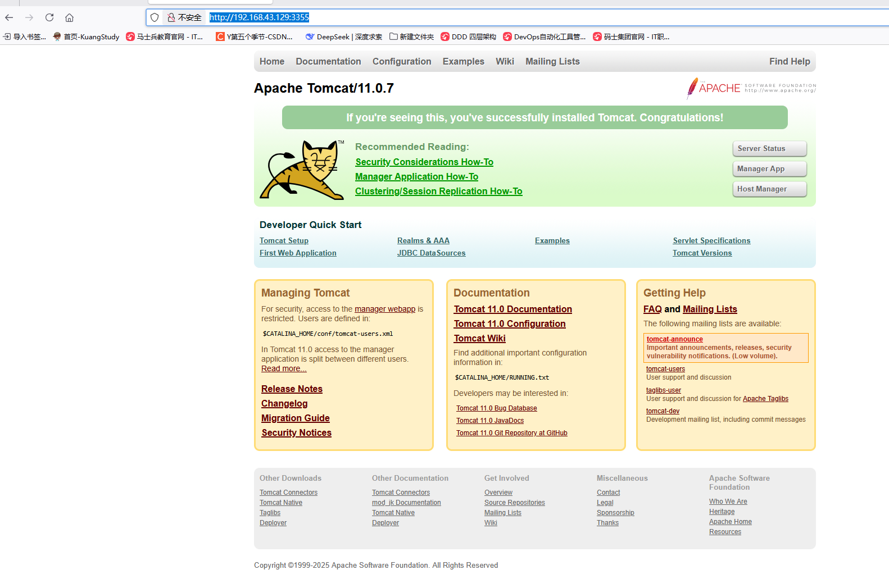Open Servlet Specifications link

[711, 240]
